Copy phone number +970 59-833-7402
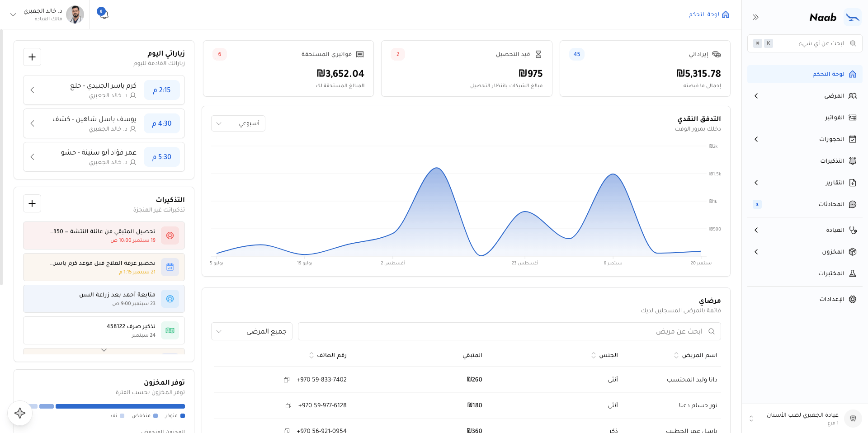The image size is (868, 433). pos(287,380)
